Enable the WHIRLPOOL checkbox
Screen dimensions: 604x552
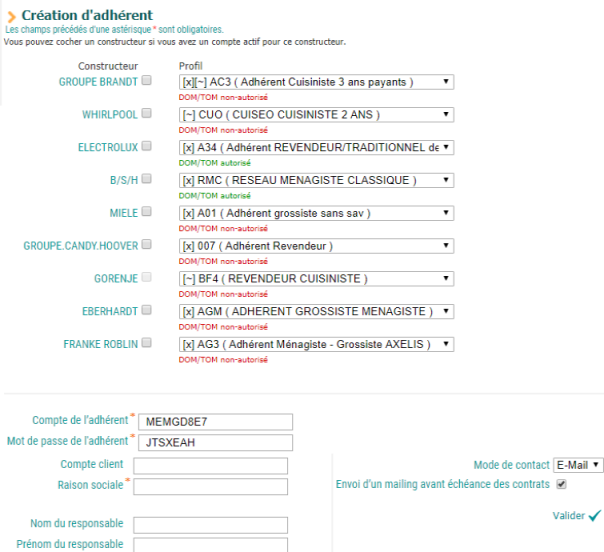click(146, 113)
